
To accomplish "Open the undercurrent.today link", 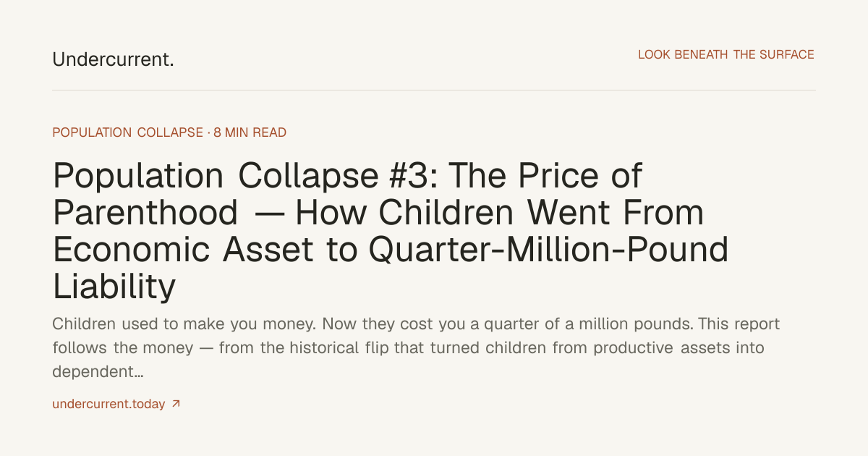I will pyautogui.click(x=109, y=404).
